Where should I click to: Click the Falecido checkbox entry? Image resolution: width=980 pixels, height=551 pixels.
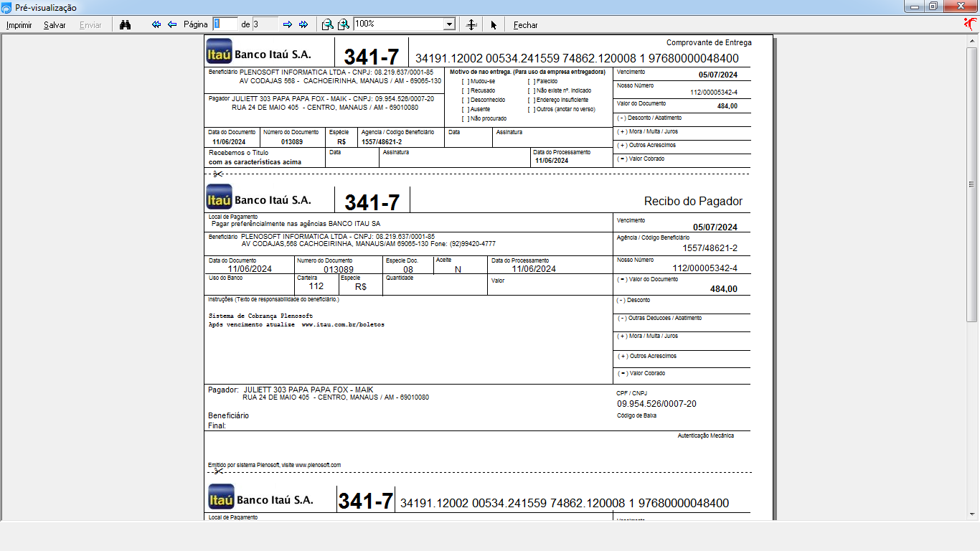click(x=542, y=81)
